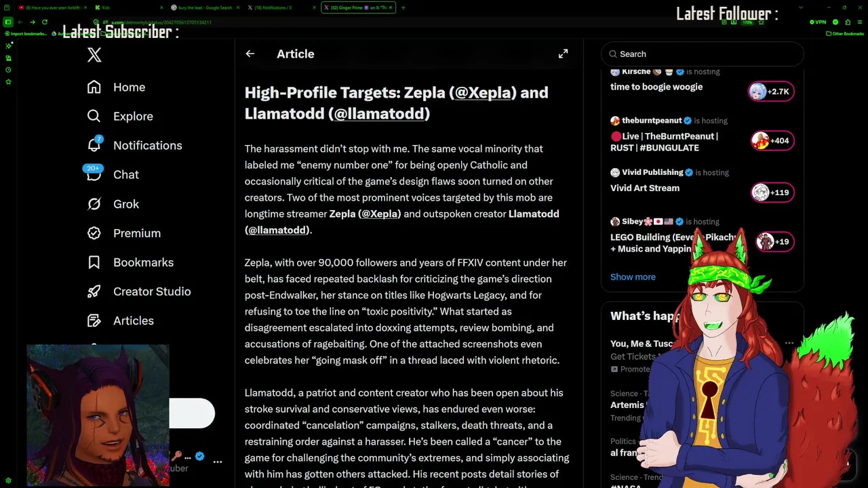
Task: Open browser extensions icon
Action: (x=848, y=22)
